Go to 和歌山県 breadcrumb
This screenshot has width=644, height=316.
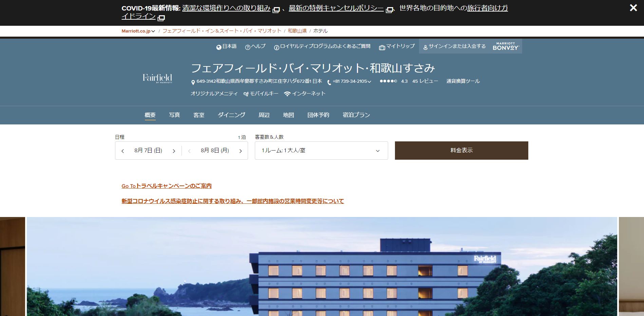pos(297,31)
